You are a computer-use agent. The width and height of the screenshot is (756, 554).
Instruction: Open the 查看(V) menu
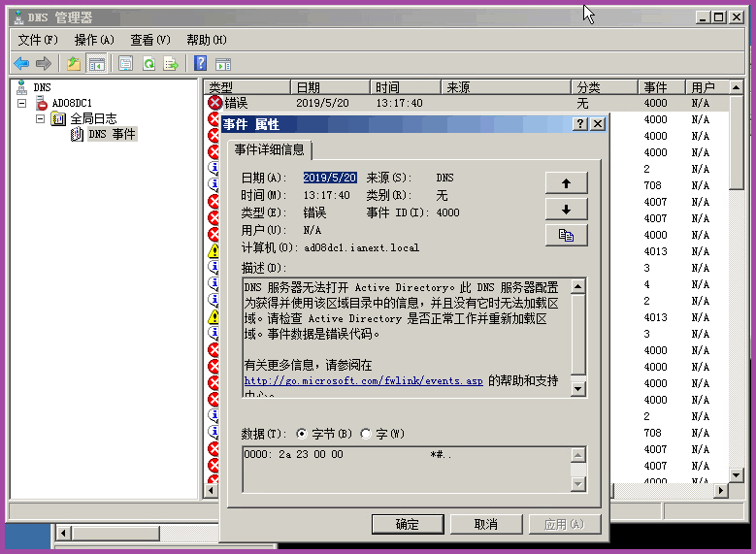coord(150,40)
